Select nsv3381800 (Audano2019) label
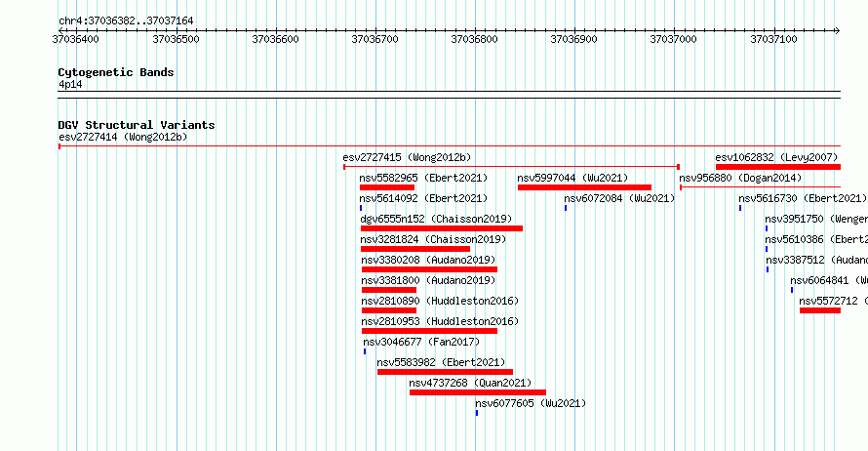Screen dimensions: 868x451 [429, 280]
